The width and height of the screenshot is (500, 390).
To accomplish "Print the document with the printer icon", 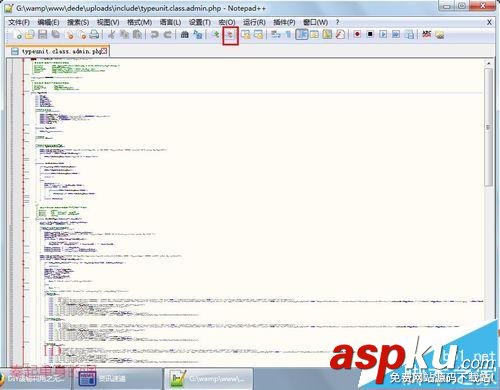I will 95,34.
